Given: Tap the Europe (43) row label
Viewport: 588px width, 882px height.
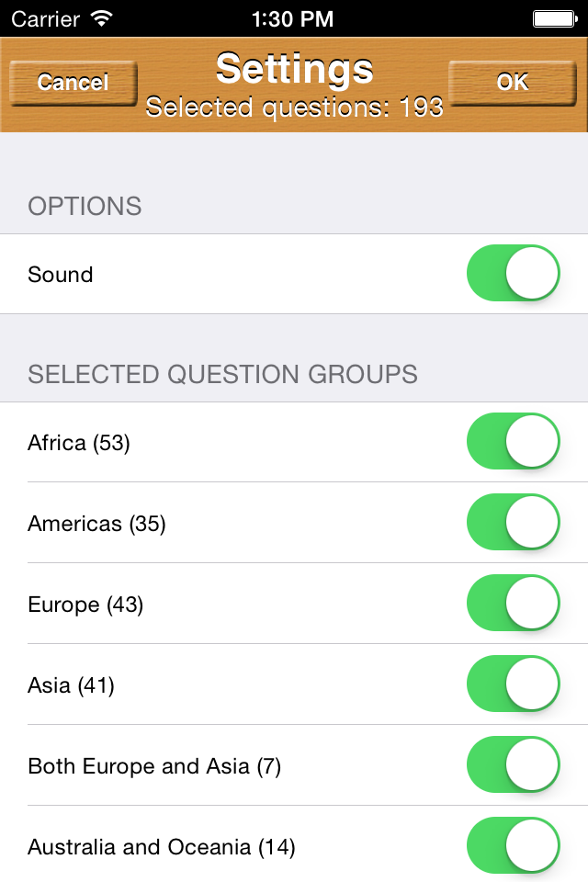Looking at the screenshot, I should point(85,605).
